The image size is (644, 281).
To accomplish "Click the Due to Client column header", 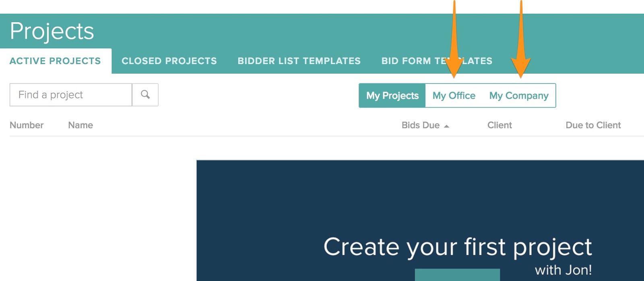I will 593,125.
